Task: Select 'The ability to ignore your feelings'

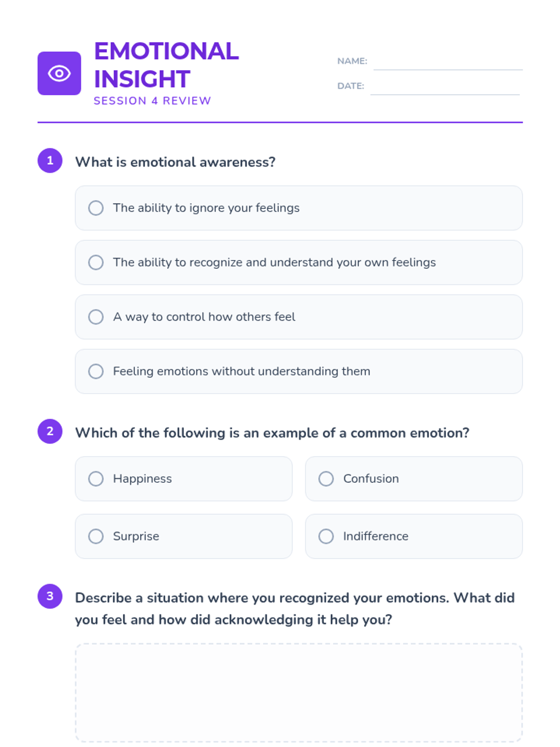Action: [96, 208]
